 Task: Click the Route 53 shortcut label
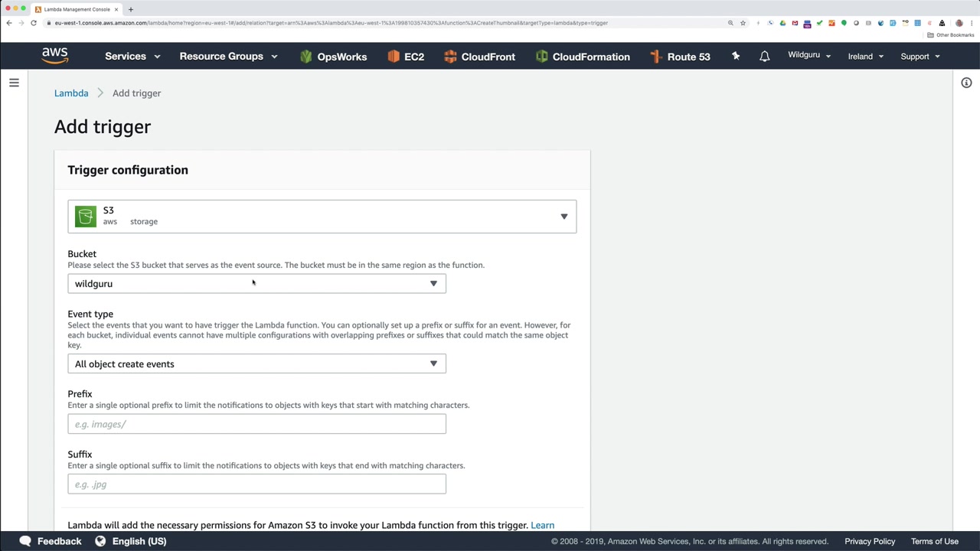689,57
